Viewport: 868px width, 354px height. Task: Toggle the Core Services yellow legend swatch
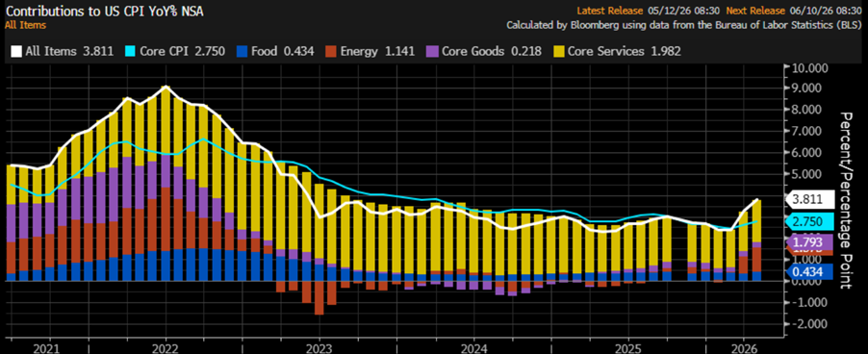coord(558,51)
